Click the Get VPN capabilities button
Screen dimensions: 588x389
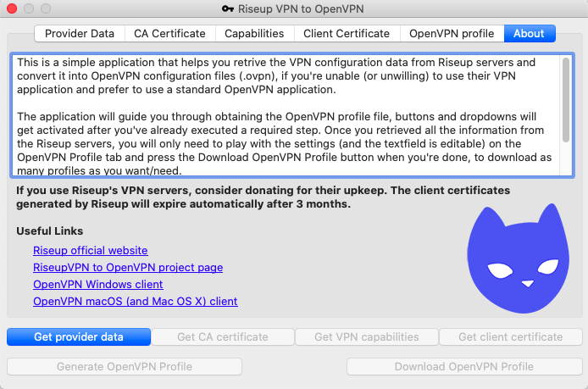tap(367, 337)
